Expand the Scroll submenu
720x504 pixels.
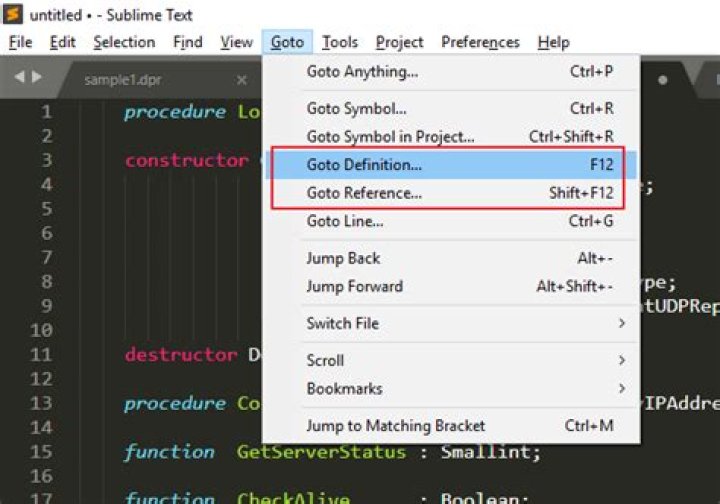(x=451, y=361)
